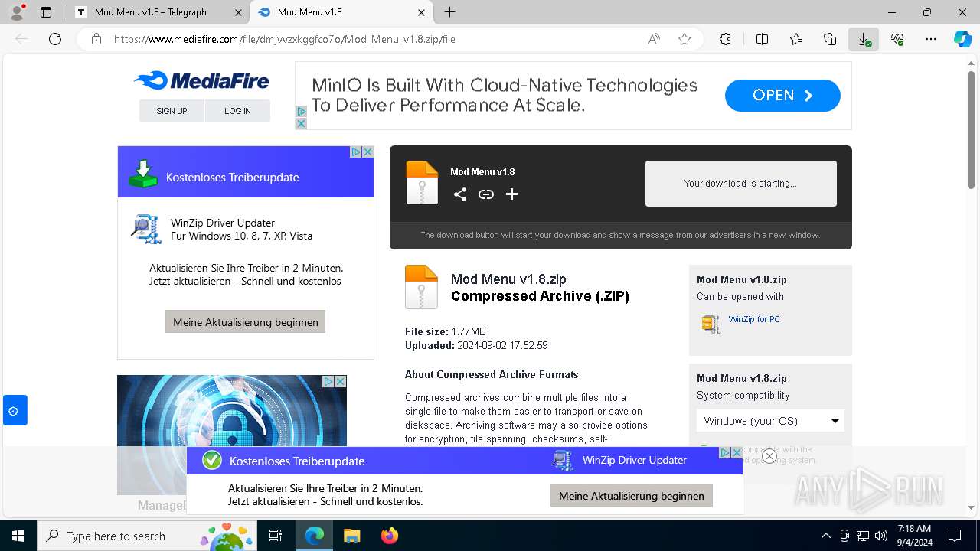The width and height of the screenshot is (980, 551).
Task: Open Task View on taskbar
Action: [276, 536]
